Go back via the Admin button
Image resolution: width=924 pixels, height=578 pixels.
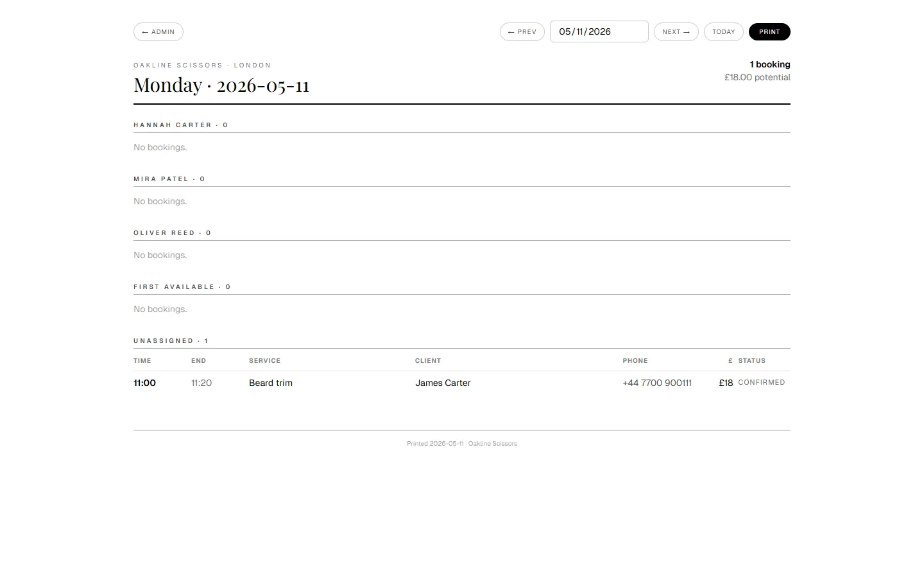[158, 32]
